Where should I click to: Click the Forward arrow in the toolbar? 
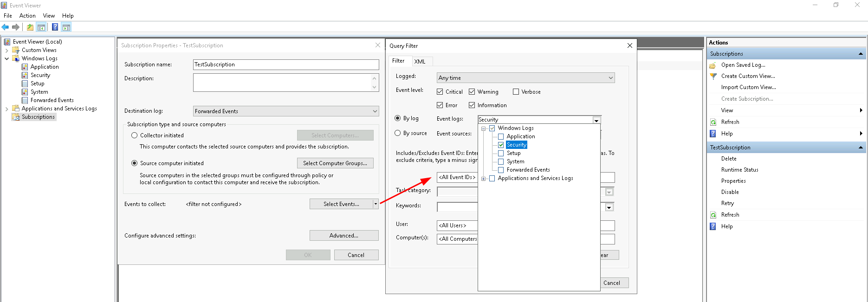click(16, 27)
